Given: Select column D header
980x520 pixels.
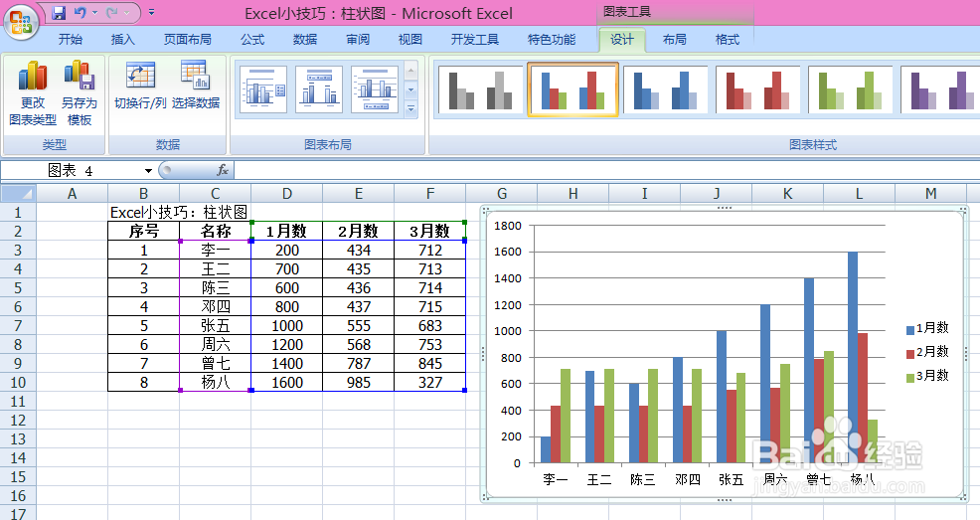Looking at the screenshot, I should point(287,193).
